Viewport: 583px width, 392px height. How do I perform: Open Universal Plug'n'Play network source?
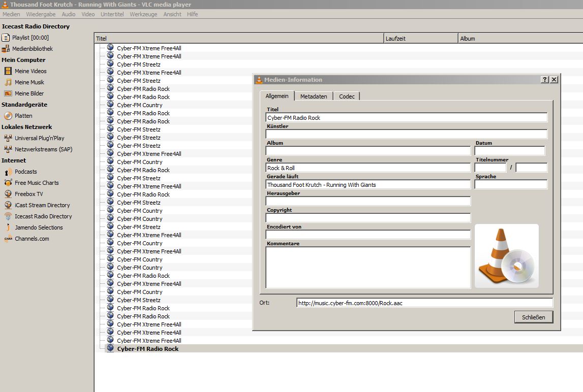(39, 138)
